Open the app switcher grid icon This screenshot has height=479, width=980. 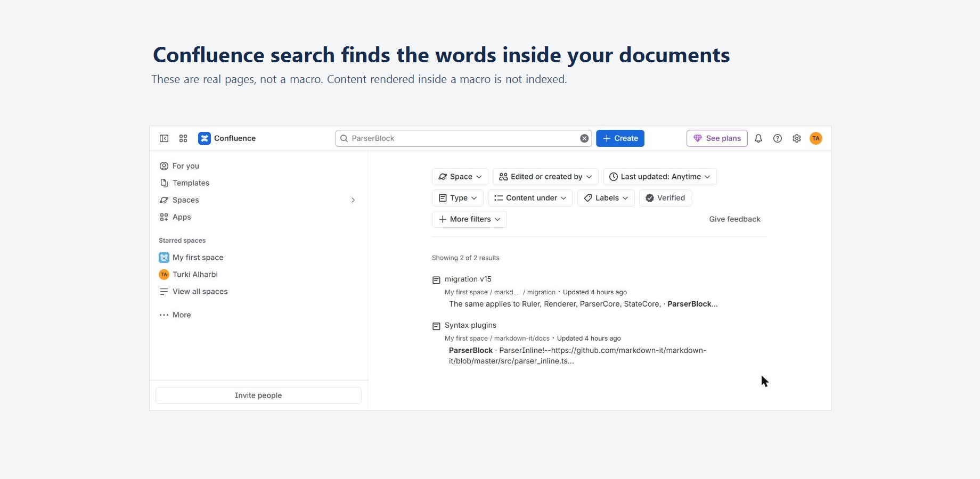tap(183, 138)
